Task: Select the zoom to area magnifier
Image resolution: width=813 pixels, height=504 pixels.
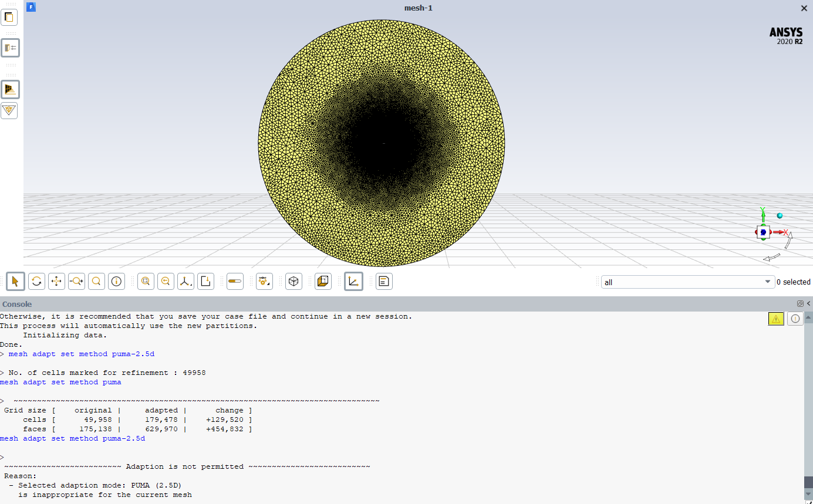Action: point(96,282)
